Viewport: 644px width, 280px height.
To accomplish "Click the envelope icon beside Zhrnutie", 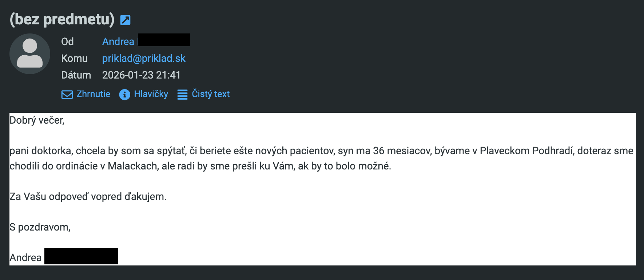I will point(67,95).
